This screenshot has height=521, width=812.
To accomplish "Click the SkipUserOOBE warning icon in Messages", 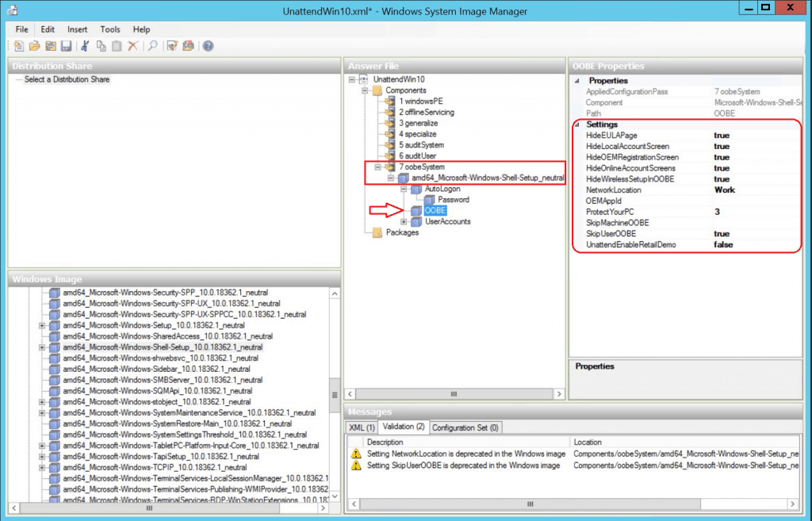I will (x=356, y=465).
